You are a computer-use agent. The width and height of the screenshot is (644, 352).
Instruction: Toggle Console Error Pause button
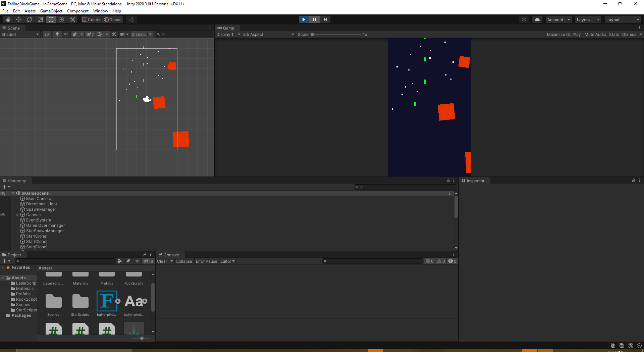coord(206,261)
